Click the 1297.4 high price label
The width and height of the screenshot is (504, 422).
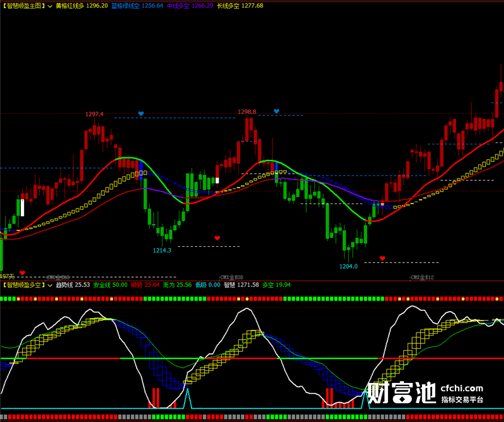(x=94, y=114)
